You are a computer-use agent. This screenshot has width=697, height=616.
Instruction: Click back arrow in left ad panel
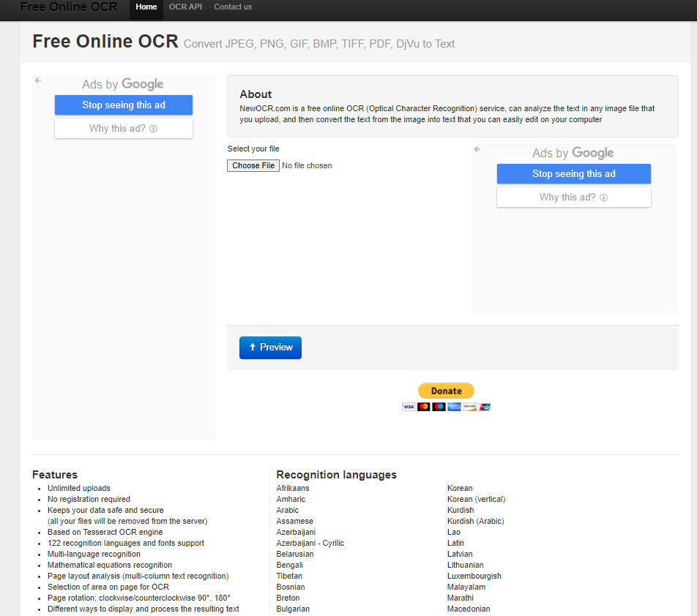38,80
